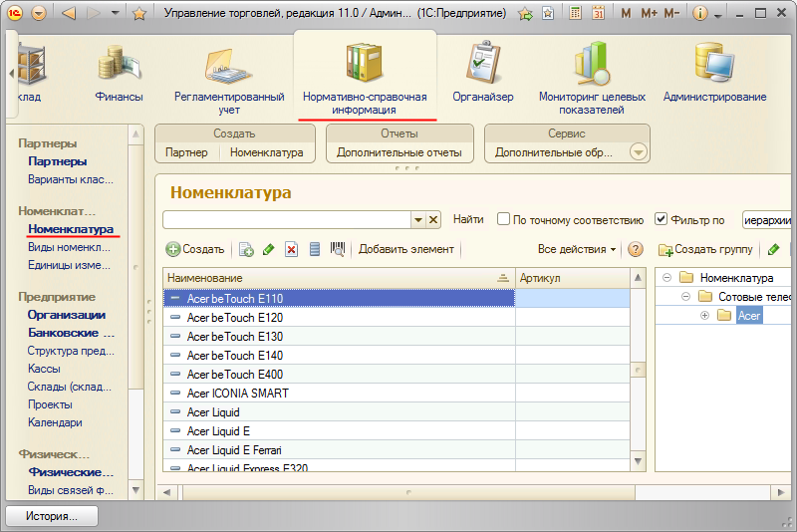Enable По точному соответствию checkbox
The height and width of the screenshot is (532, 797).
pos(503,219)
